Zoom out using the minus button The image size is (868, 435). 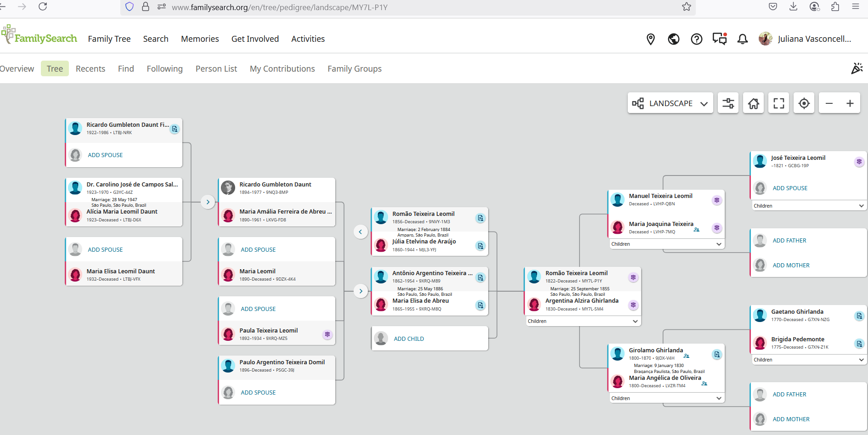click(829, 103)
